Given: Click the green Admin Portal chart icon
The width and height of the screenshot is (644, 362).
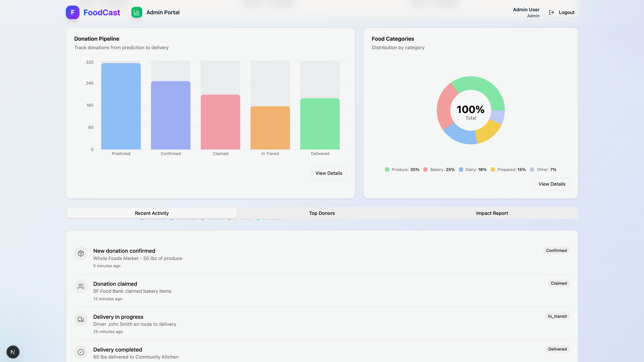Looking at the screenshot, I should [x=137, y=12].
